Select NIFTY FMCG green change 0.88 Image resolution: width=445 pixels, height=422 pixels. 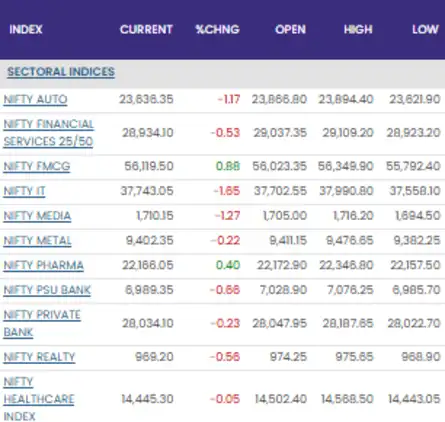click(228, 166)
